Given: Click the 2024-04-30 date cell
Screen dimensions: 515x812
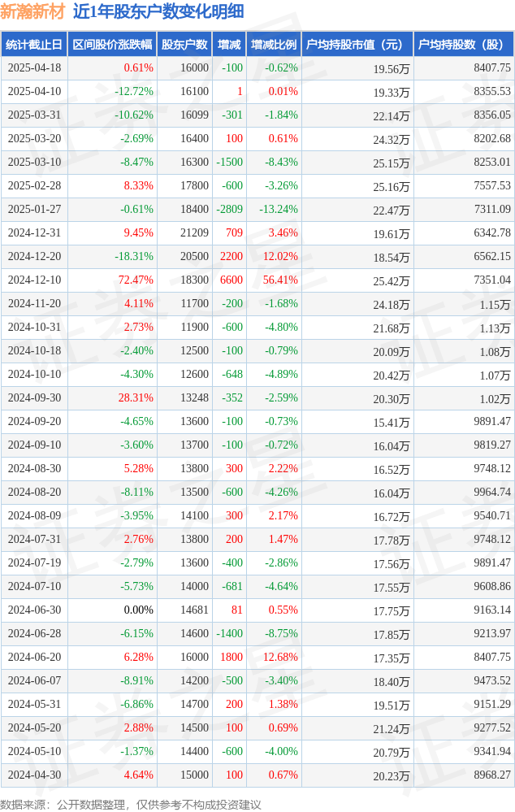Looking at the screenshot, I should click(34, 775).
